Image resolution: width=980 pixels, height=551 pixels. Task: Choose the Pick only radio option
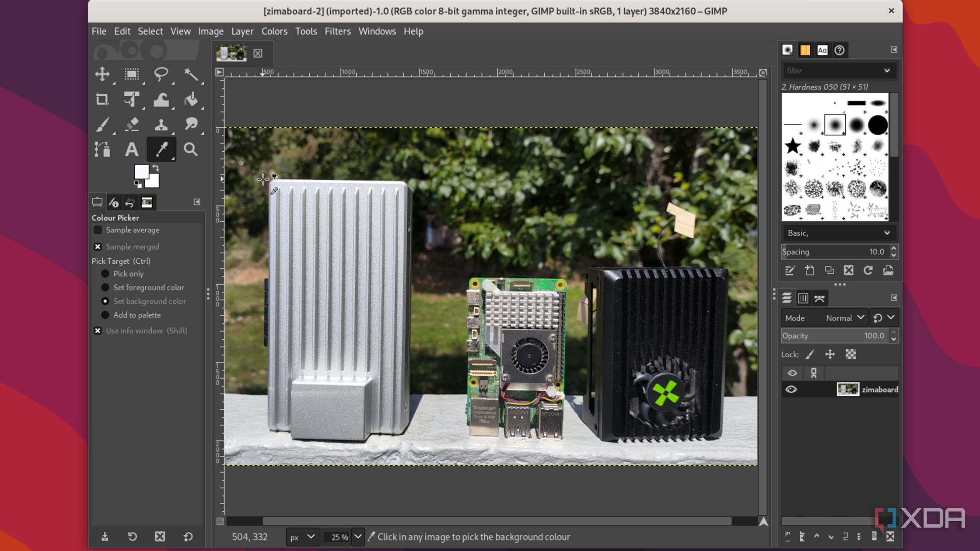pyautogui.click(x=105, y=273)
